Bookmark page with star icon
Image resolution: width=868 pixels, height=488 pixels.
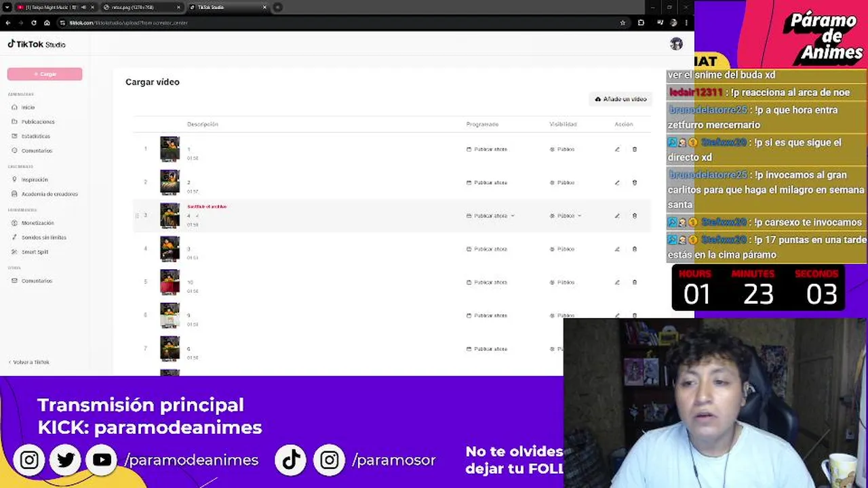(623, 22)
